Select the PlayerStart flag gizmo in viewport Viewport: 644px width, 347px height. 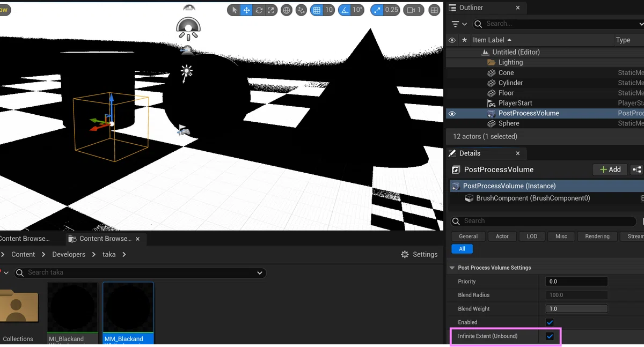[x=183, y=130]
